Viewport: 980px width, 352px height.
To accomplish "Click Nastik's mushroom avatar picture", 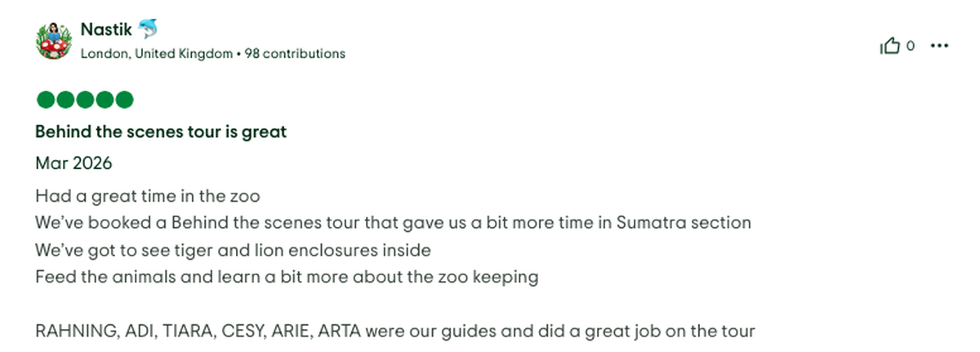I will [x=54, y=40].
